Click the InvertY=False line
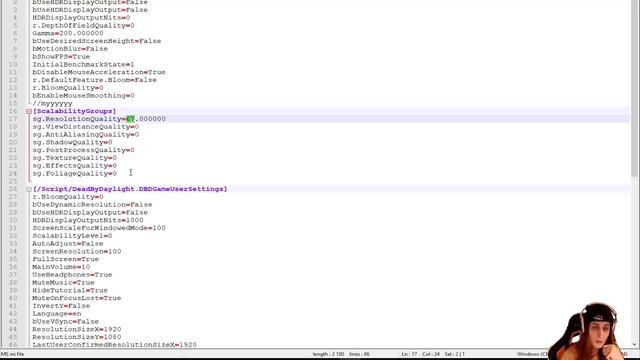The image size is (640, 360). (x=61, y=306)
